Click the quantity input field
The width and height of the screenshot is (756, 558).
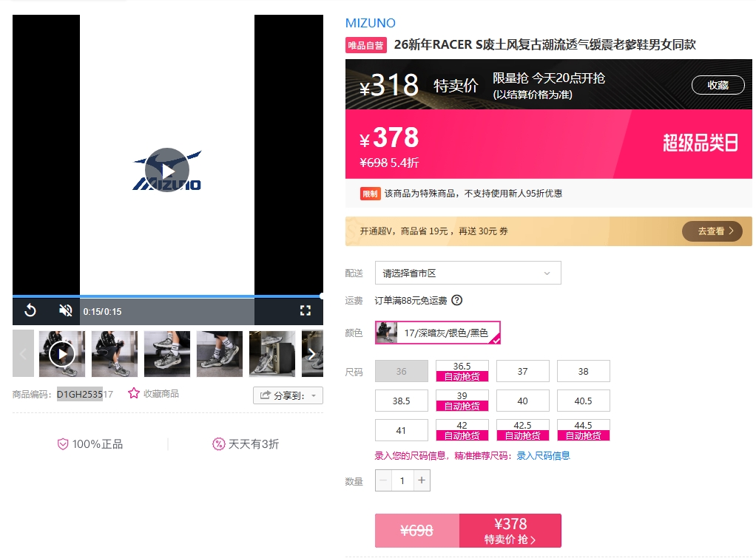click(x=402, y=480)
